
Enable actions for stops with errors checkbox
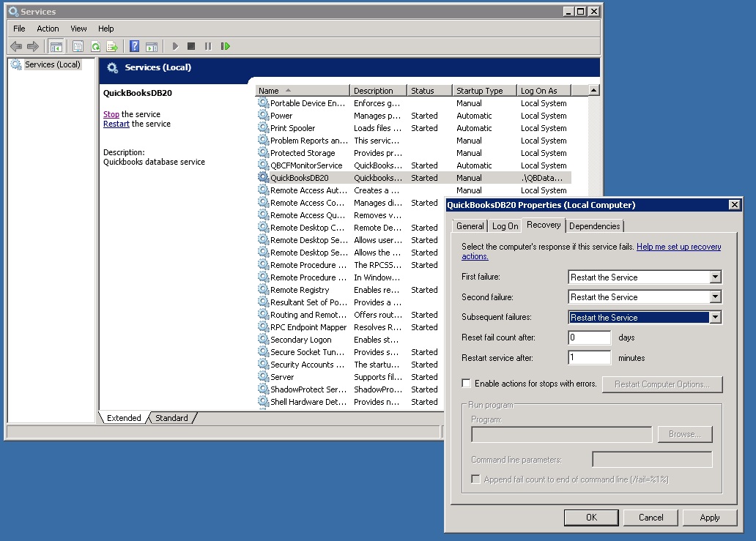tap(466, 384)
